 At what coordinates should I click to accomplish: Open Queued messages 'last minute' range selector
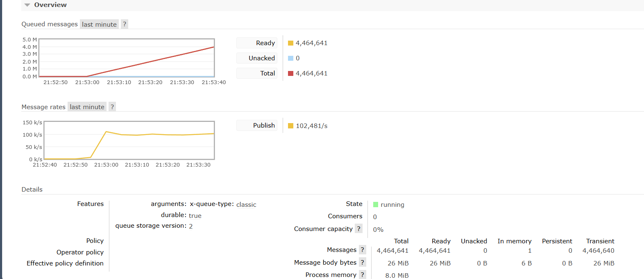point(99,24)
